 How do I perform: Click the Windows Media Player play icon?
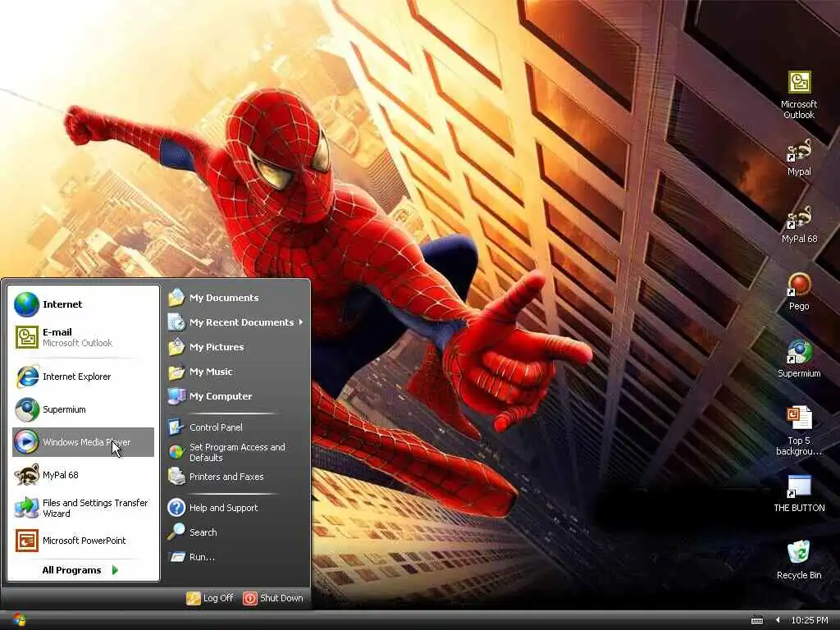click(x=25, y=442)
